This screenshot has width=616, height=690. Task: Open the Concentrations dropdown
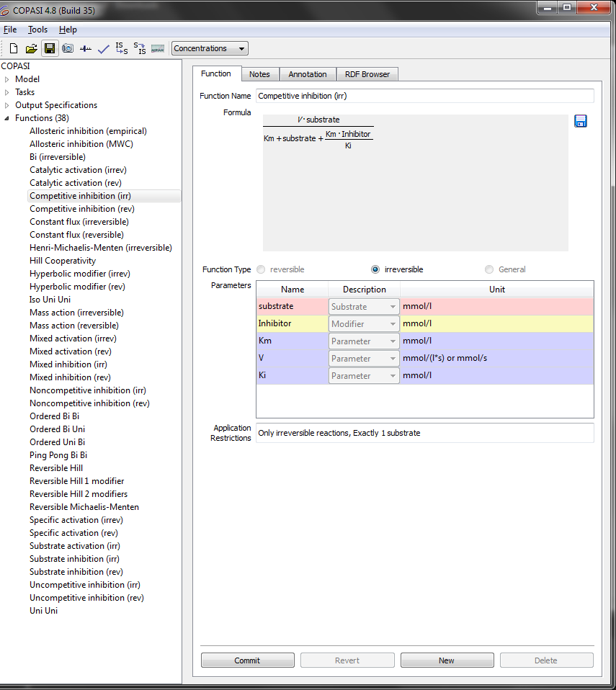click(x=210, y=48)
